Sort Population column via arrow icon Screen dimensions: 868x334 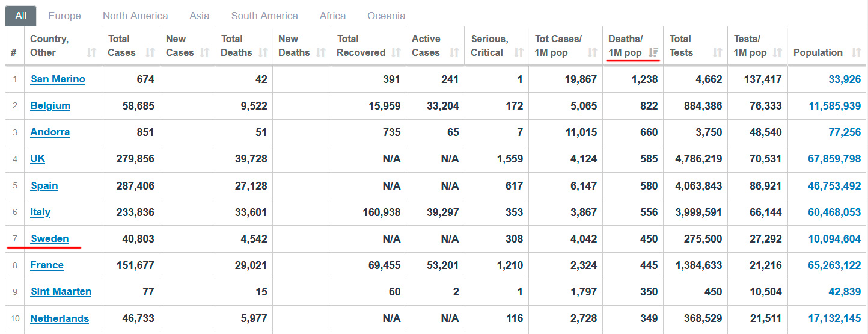(857, 53)
